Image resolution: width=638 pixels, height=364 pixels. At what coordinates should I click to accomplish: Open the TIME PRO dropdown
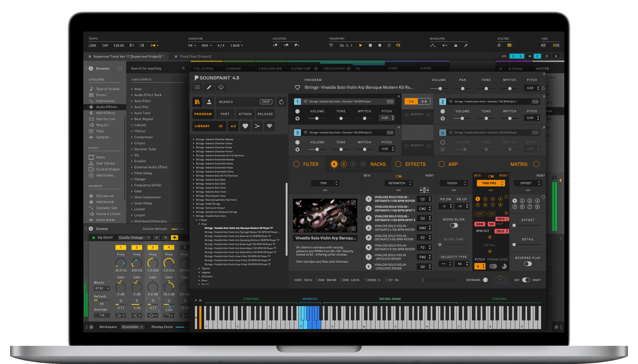491,183
